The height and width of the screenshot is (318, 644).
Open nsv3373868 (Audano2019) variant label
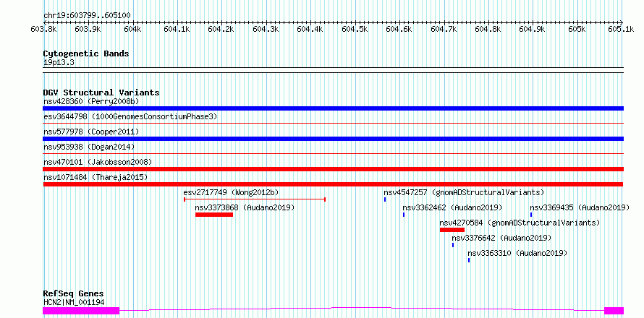click(x=245, y=207)
